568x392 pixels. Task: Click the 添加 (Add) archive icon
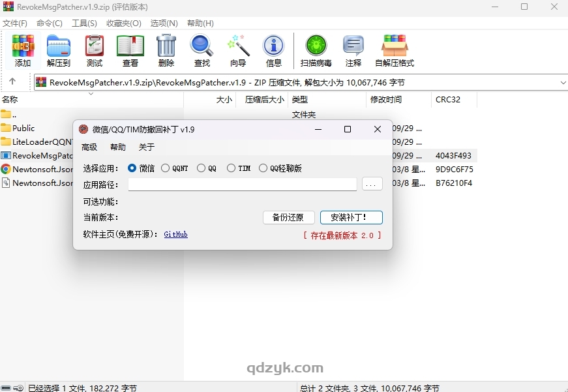point(22,50)
